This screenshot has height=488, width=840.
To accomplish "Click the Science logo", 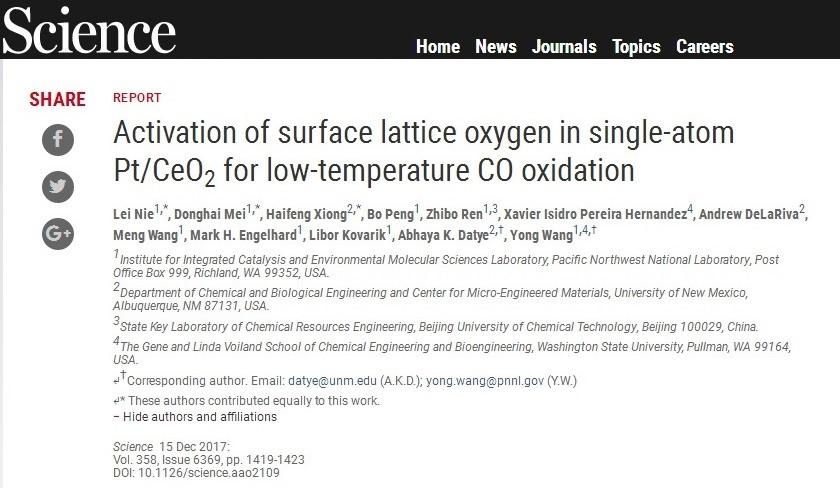I will [88, 32].
